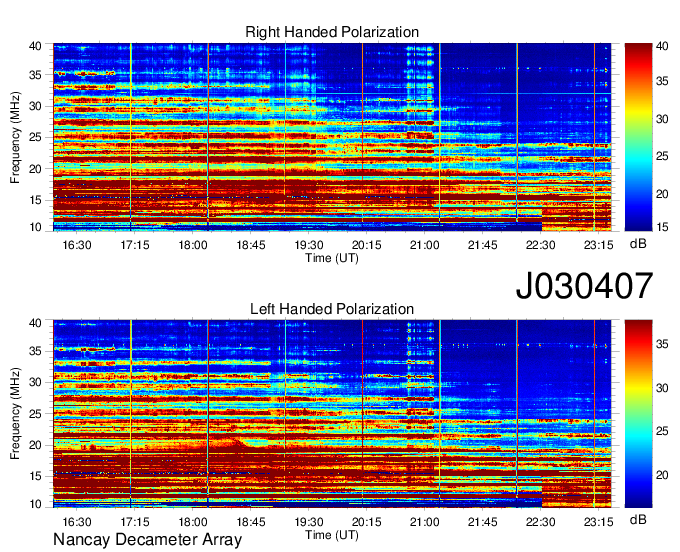Image resolution: width=680 pixels, height=552 pixels.
Task: Click the 22:30 time tick on Right Handed plot
Action: click(540, 245)
